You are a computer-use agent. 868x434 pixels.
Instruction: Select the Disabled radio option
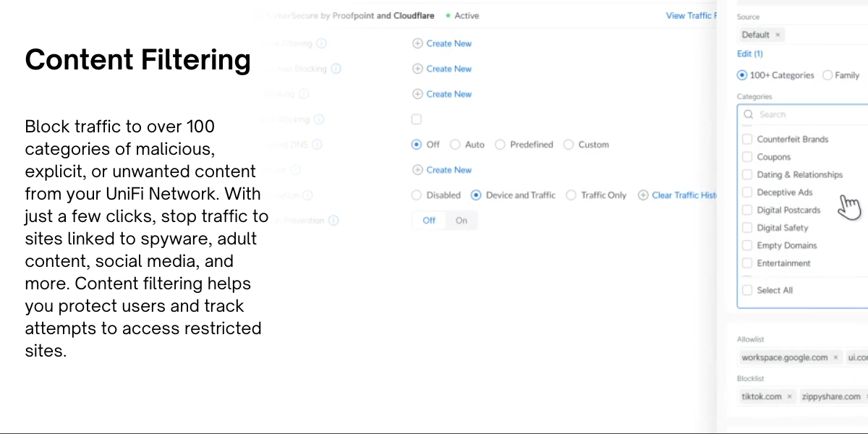[x=417, y=195]
